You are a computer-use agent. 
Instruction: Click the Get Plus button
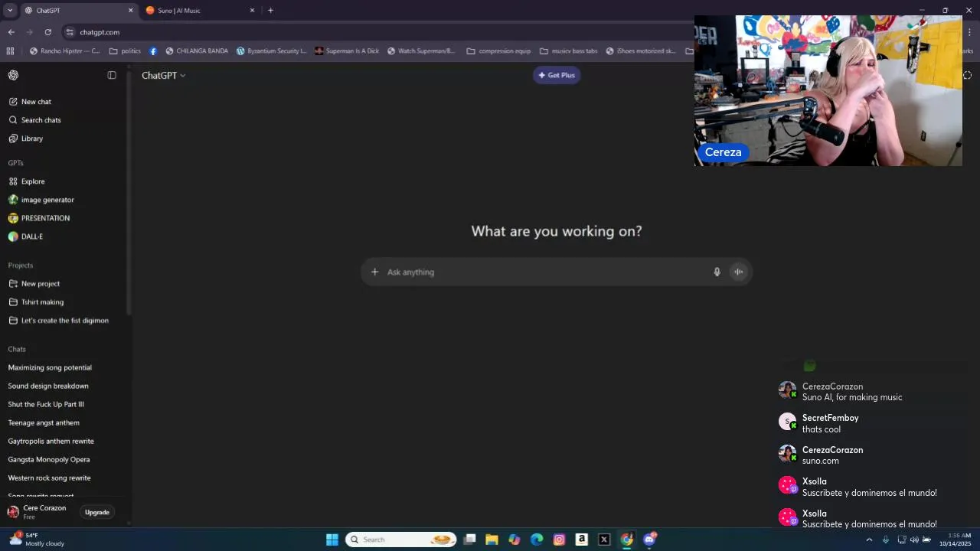point(557,75)
